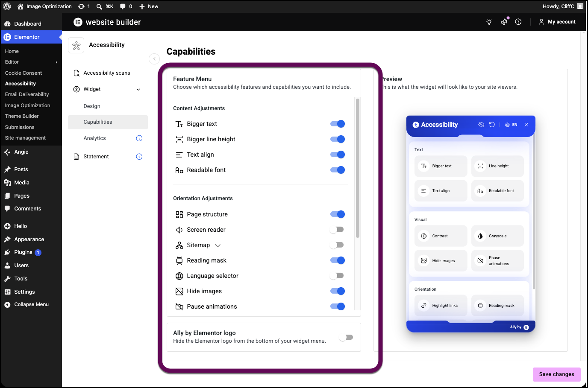Open the Analytics section in sidebar
This screenshot has height=388, width=588.
[95, 138]
